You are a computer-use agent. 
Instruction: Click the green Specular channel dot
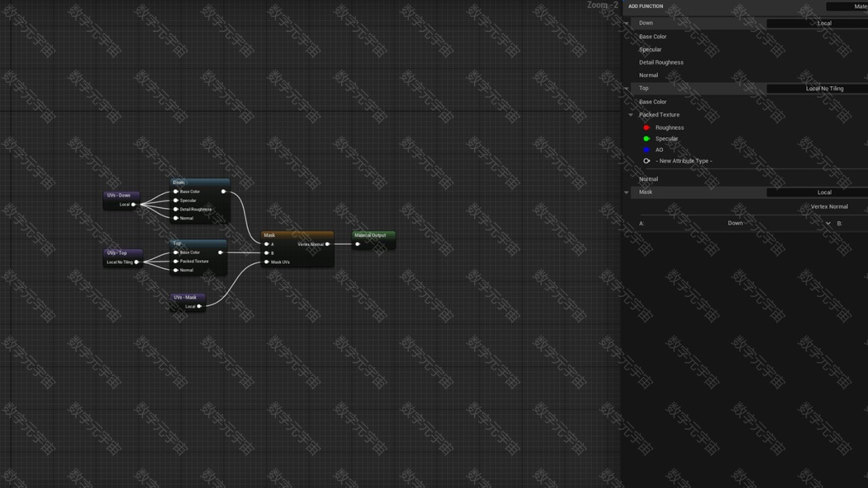tap(646, 139)
